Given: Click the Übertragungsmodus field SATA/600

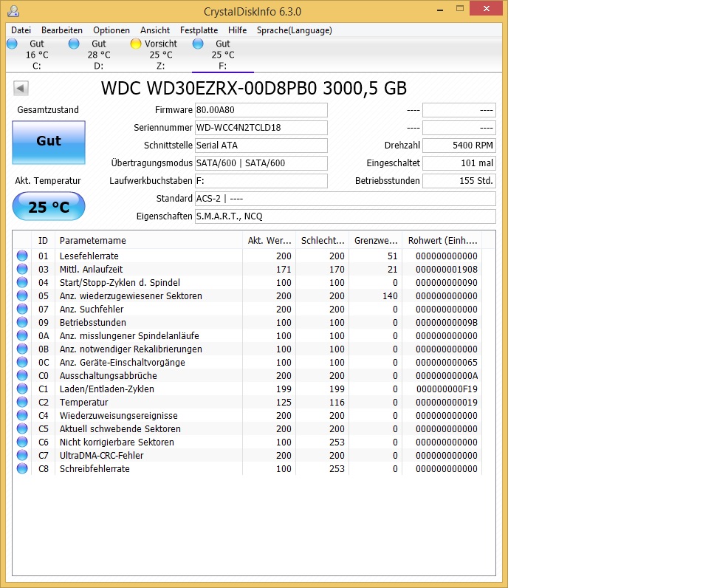Looking at the screenshot, I should (x=261, y=163).
